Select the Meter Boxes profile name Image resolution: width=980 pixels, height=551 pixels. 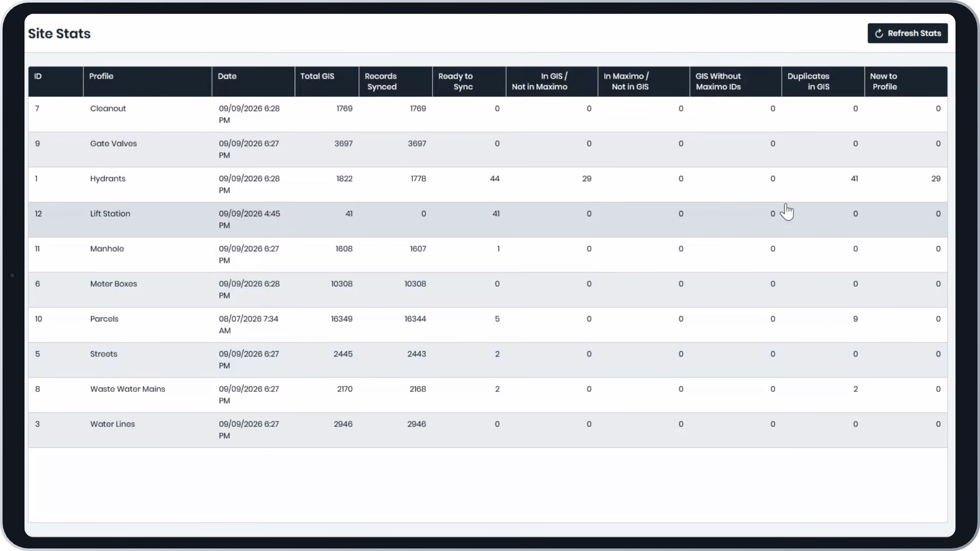coord(114,284)
